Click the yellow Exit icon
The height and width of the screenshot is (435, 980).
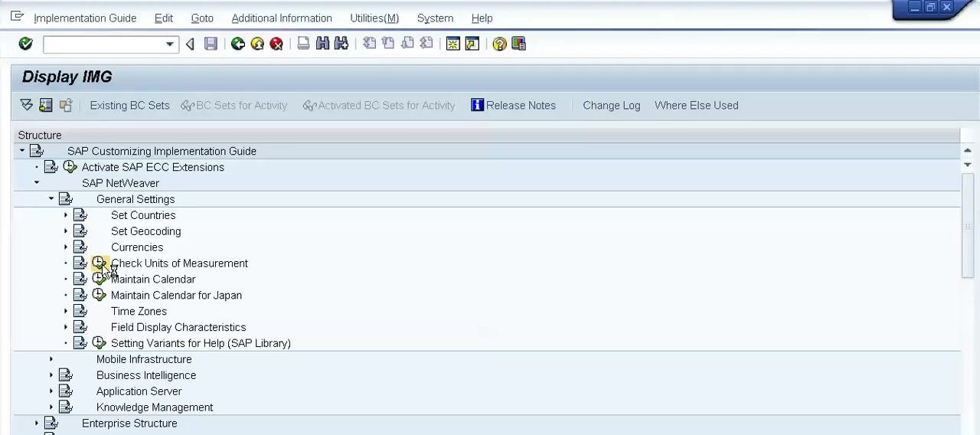coord(257,44)
